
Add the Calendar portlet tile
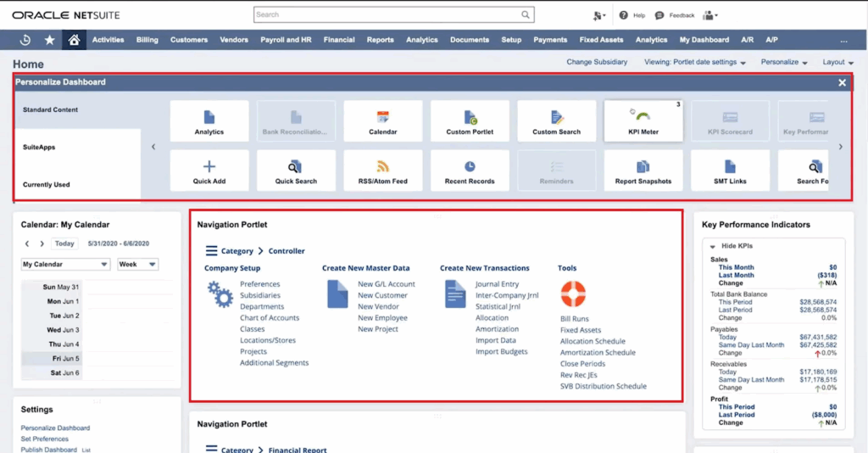click(383, 121)
